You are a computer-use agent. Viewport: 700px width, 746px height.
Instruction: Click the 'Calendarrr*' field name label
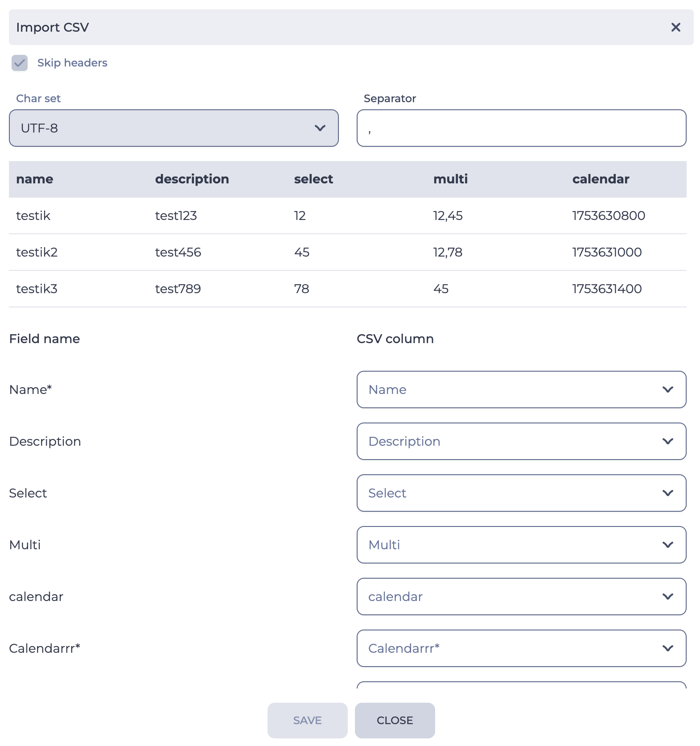[45, 648]
